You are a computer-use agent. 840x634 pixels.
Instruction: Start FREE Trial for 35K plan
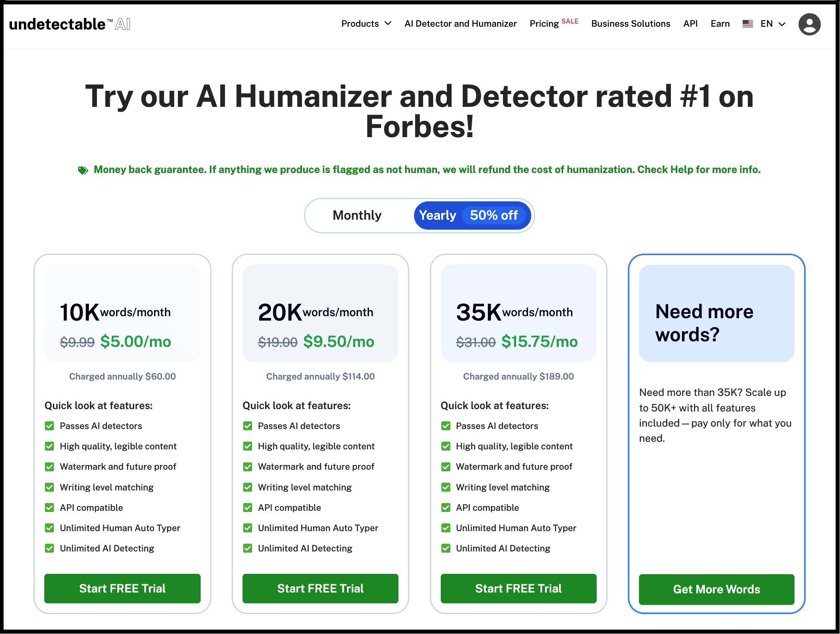tap(519, 589)
